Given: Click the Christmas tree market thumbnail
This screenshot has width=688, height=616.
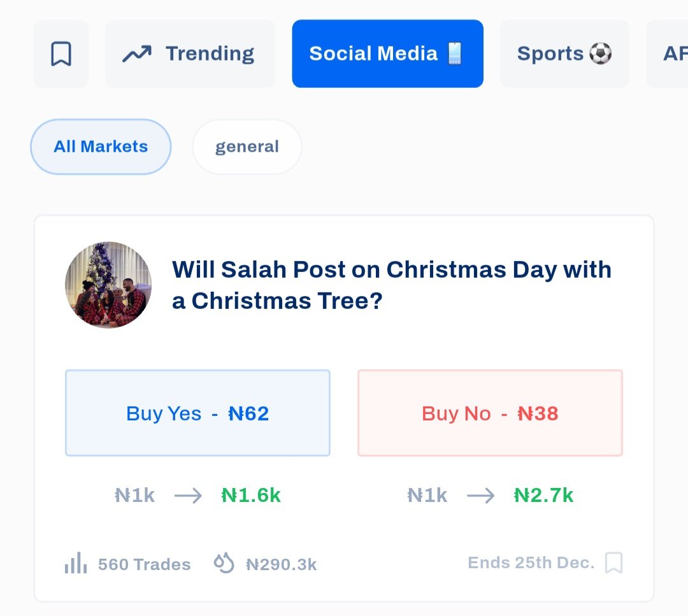Looking at the screenshot, I should 108,285.
